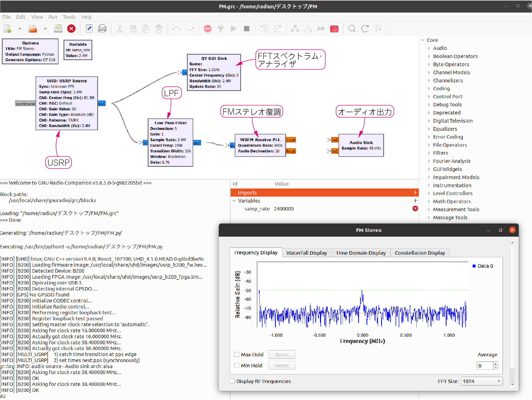Select the Data 0 legend color swatch
This screenshot has height=400, width=532.
click(x=474, y=266)
